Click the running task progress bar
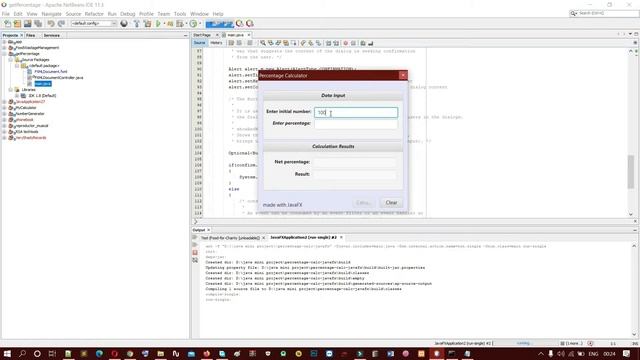 (x=526, y=343)
